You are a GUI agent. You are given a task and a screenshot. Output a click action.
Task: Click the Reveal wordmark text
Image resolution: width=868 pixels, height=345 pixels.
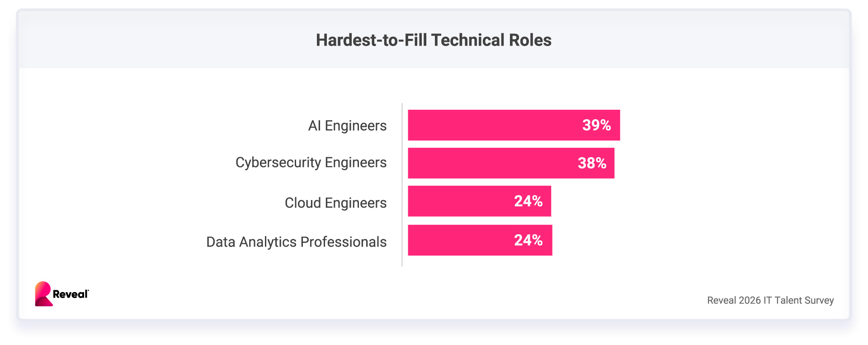click(x=70, y=294)
